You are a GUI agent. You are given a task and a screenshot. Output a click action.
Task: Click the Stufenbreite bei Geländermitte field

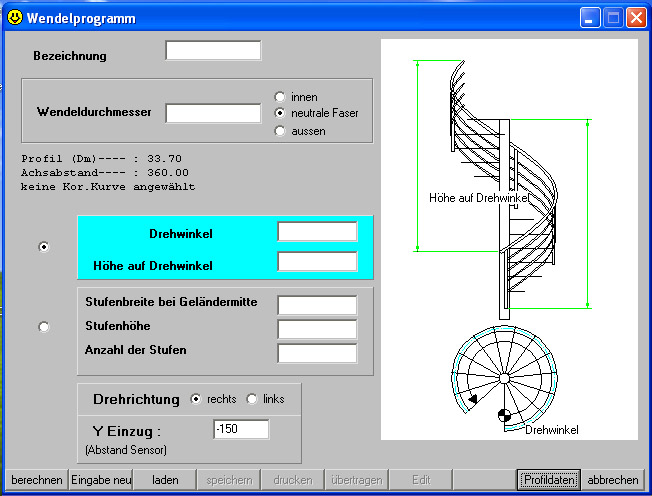(317, 305)
